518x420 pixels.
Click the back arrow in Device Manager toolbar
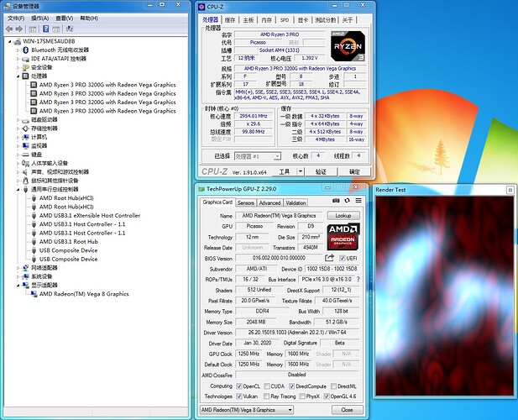click(x=9, y=29)
